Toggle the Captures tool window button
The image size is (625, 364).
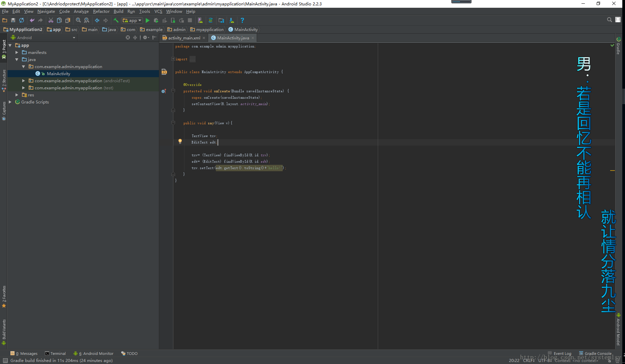coord(4,111)
